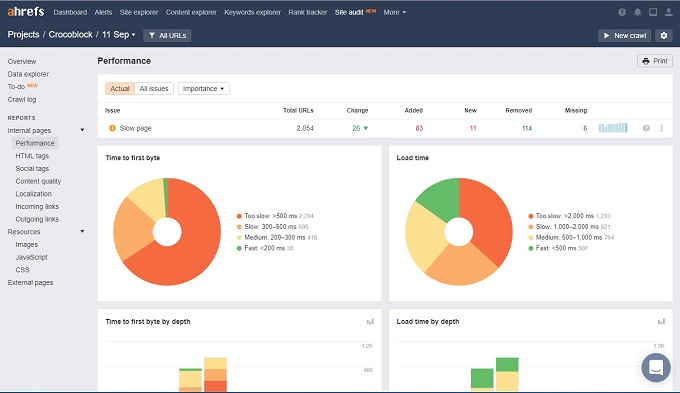Open the More menu in top navigation

click(x=395, y=13)
